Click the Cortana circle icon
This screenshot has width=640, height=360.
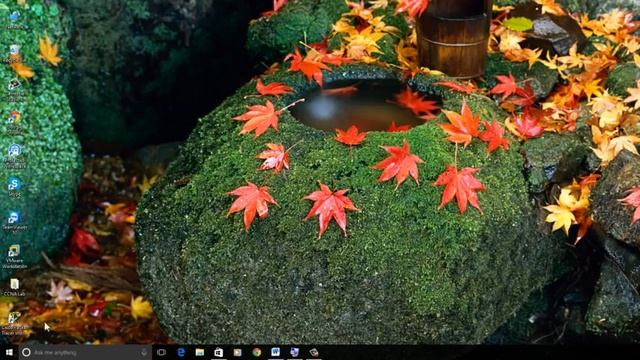pyautogui.click(x=26, y=352)
